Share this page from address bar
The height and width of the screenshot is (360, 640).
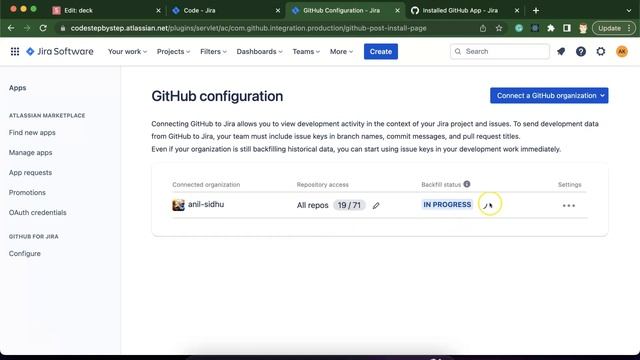[483, 28]
